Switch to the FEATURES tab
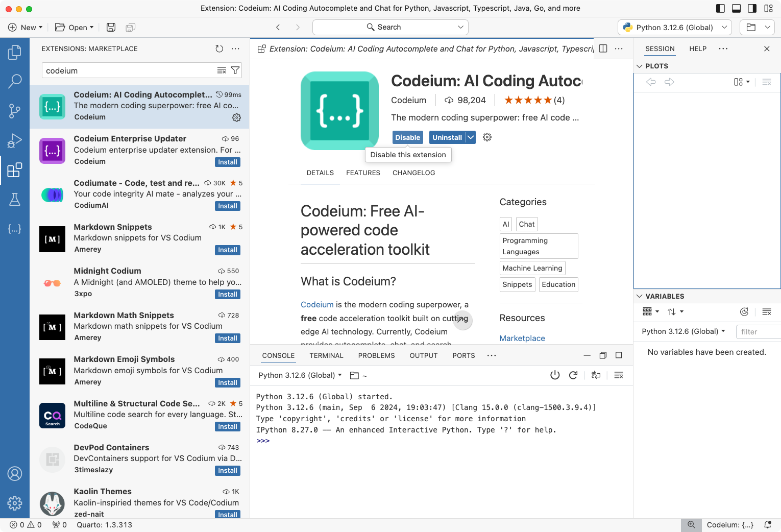 (363, 173)
